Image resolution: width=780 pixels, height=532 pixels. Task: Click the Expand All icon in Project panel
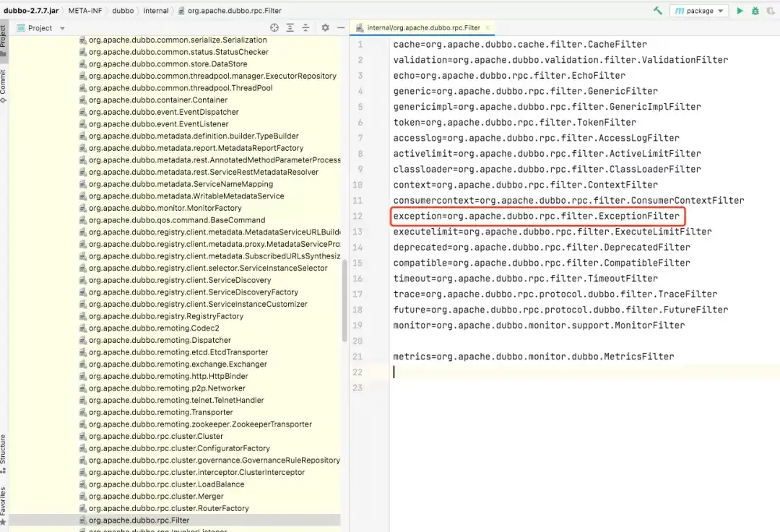tap(290, 28)
